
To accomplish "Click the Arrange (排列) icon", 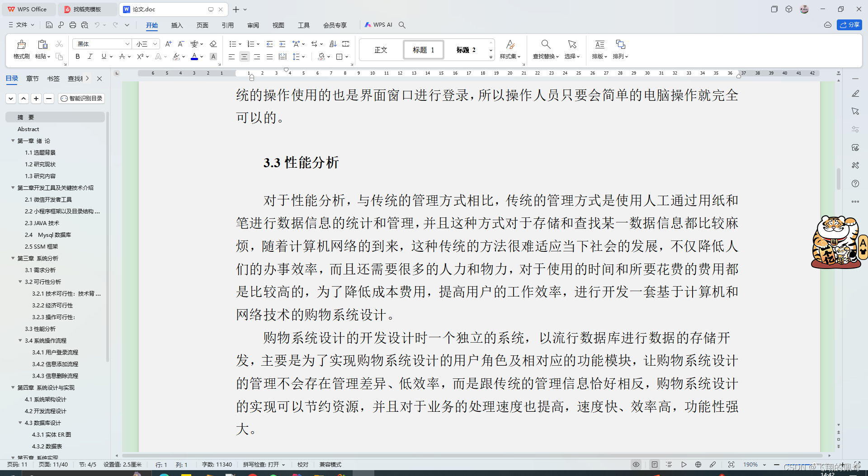I will coord(620,44).
